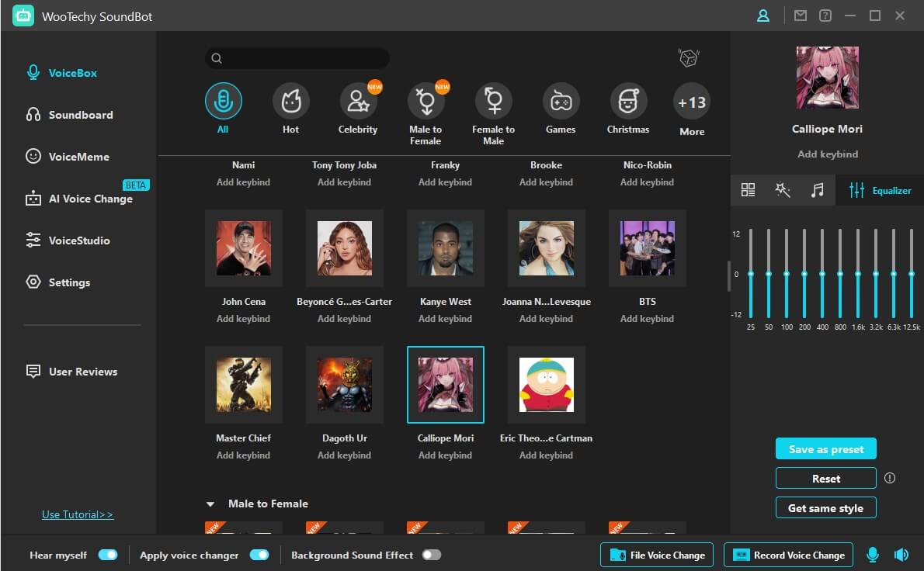
Task: Expand the +13 More categories
Action: click(691, 102)
